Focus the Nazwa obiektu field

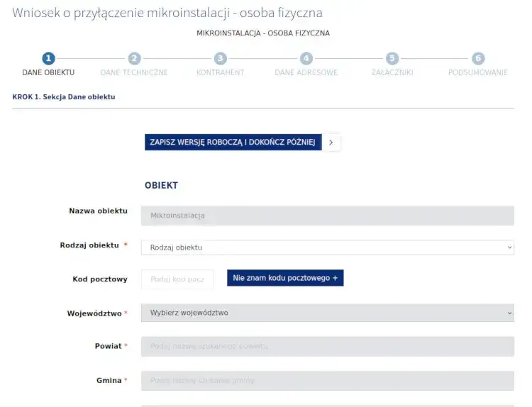328,216
